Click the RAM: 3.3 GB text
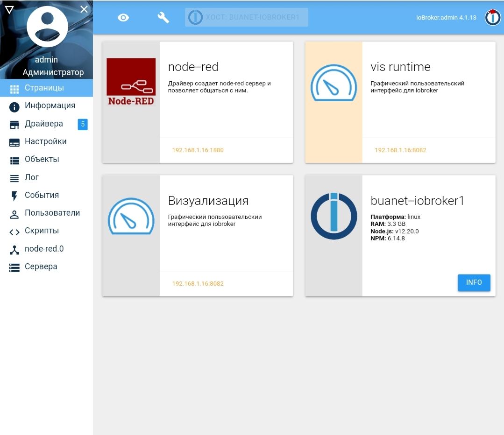 (x=388, y=224)
